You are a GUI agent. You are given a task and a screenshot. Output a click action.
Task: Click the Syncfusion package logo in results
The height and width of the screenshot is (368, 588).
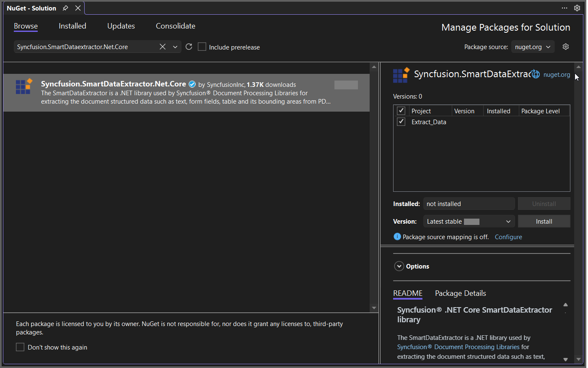click(x=24, y=86)
